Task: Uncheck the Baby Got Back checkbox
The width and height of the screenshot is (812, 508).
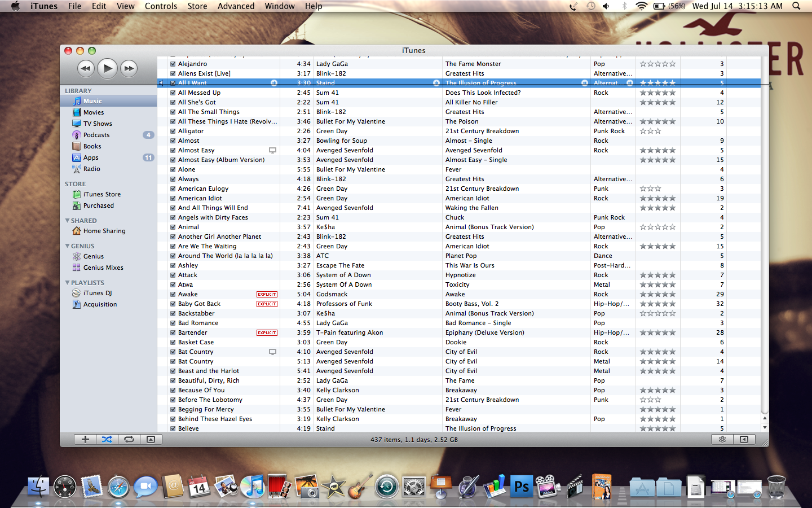Action: tap(173, 304)
